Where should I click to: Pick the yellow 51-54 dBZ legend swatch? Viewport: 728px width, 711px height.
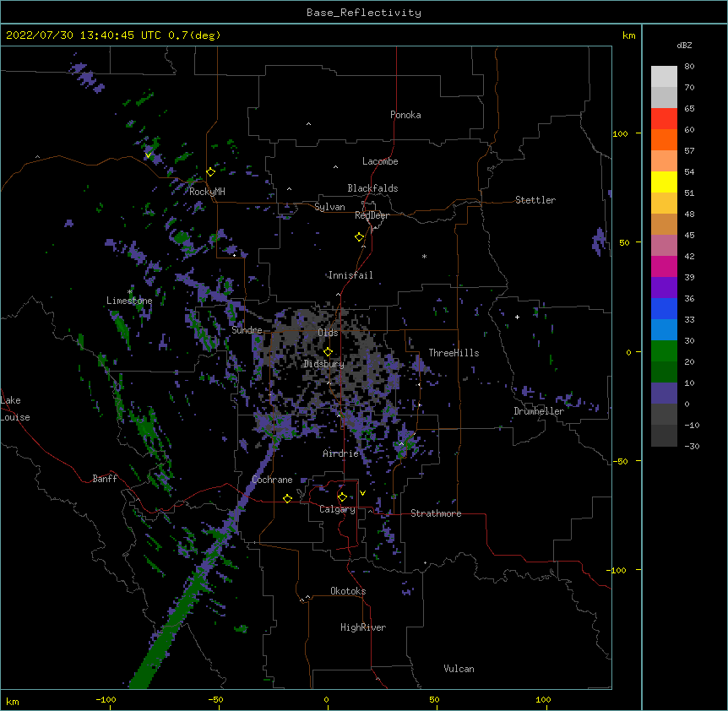664,182
